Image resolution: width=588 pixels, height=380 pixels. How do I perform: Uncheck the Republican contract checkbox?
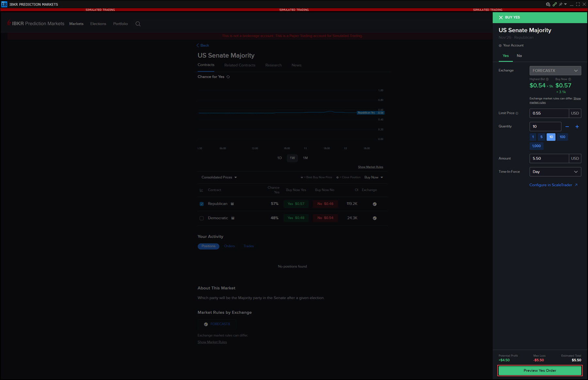pos(202,204)
